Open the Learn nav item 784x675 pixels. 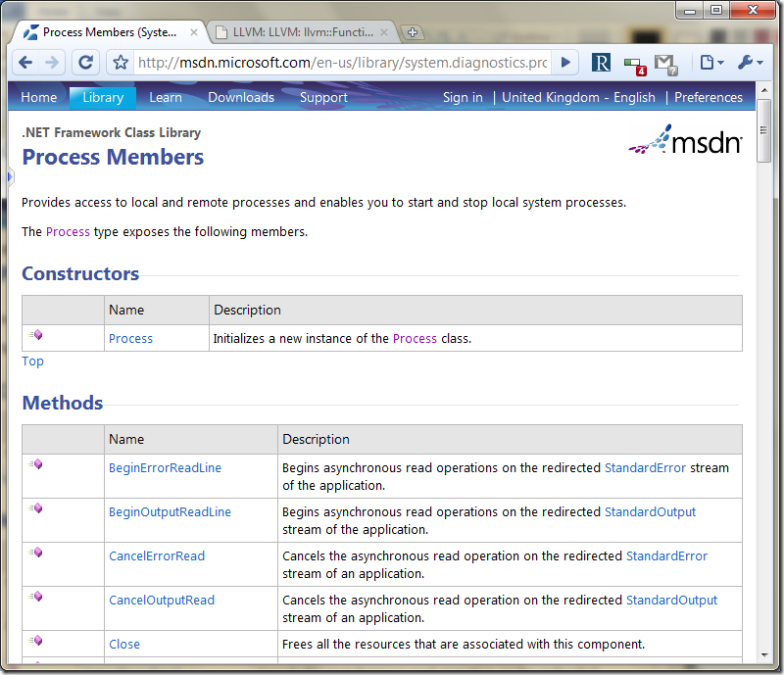166,98
